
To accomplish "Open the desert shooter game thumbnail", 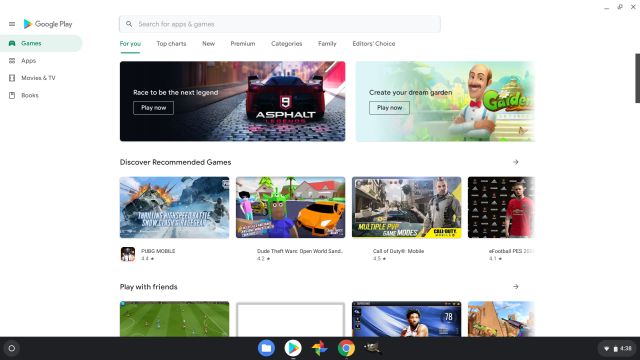I will (501, 319).
